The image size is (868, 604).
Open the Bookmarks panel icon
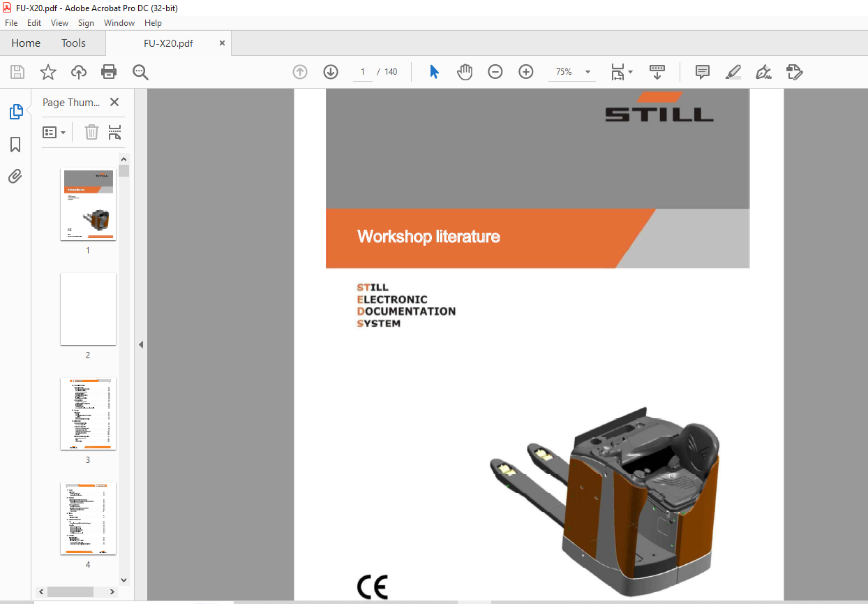click(15, 145)
